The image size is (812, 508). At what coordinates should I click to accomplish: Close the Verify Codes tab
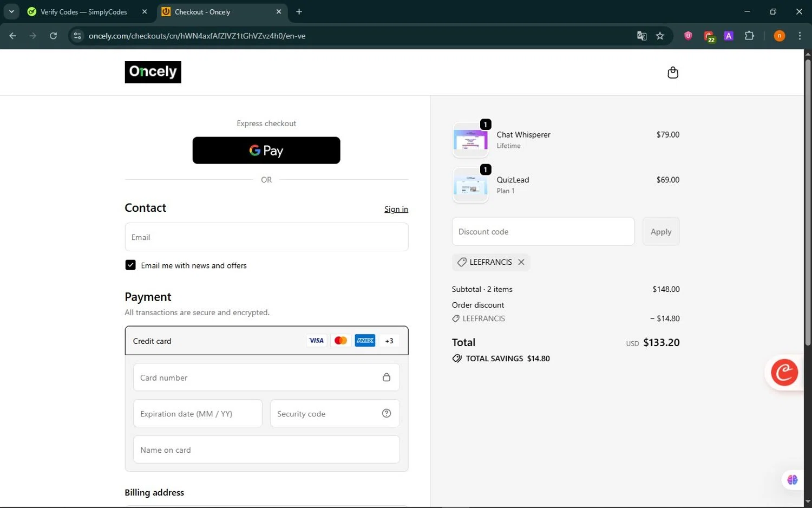point(145,11)
